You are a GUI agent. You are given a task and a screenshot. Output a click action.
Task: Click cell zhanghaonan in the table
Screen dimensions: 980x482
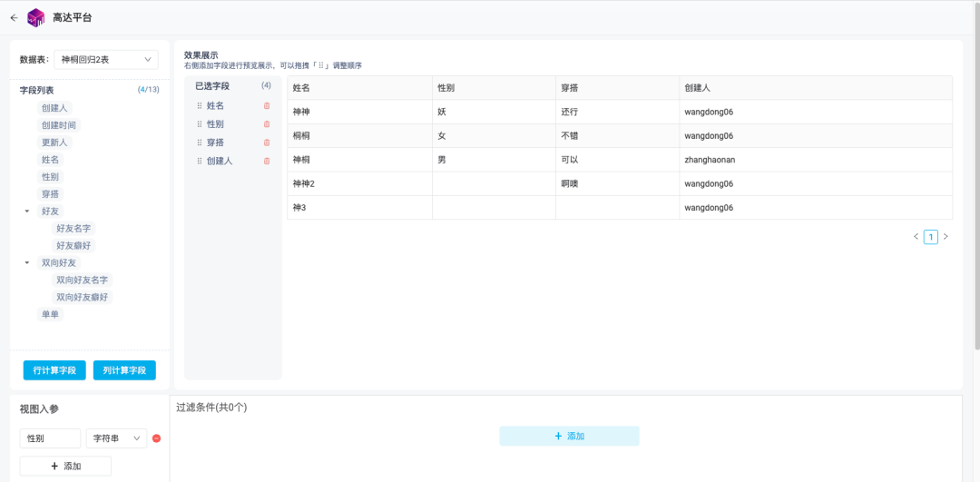pyautogui.click(x=816, y=160)
